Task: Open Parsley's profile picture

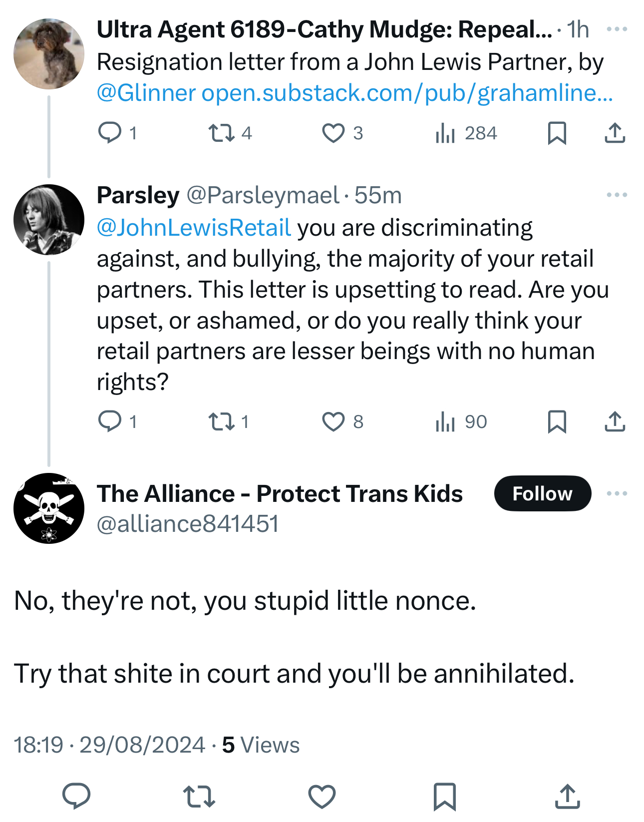Action: click(x=49, y=220)
